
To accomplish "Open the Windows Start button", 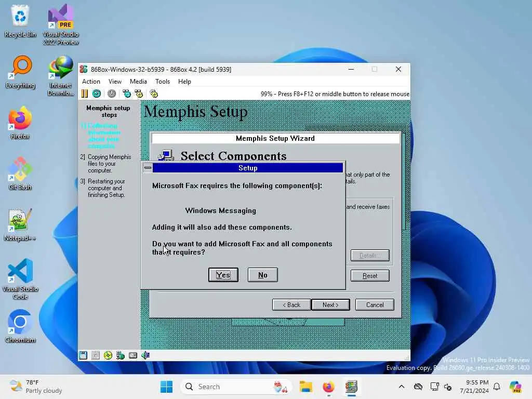I will click(x=166, y=387).
